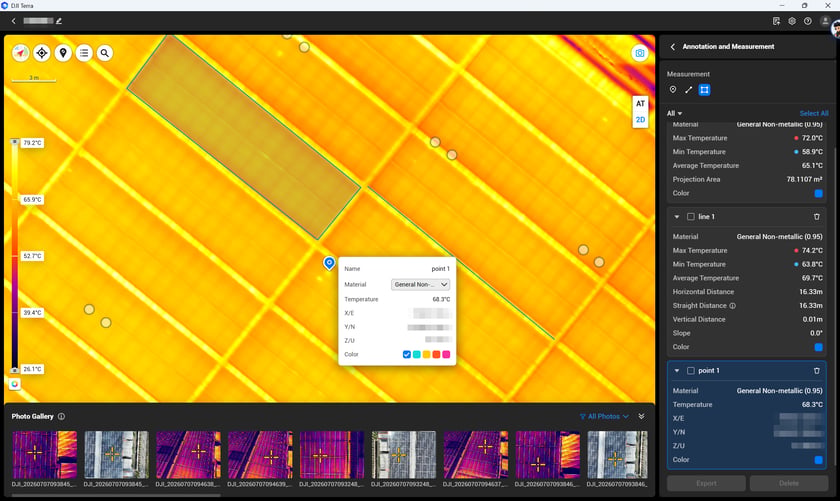Choose the pink color in point popup
840x501 pixels.
[x=446, y=354]
